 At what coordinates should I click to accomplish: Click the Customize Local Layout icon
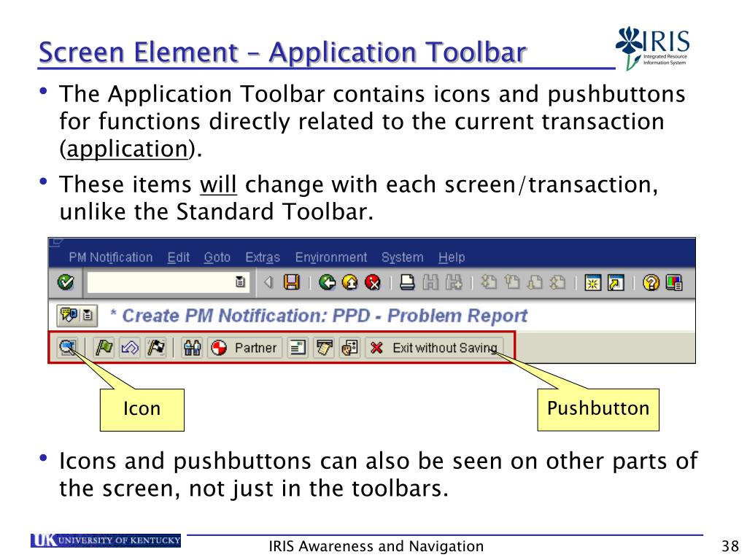[x=674, y=283]
